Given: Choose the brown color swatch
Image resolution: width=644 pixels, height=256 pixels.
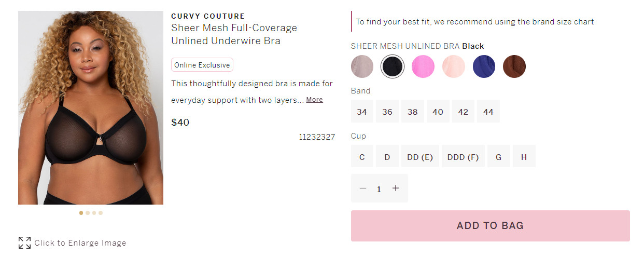Looking at the screenshot, I should (514, 66).
